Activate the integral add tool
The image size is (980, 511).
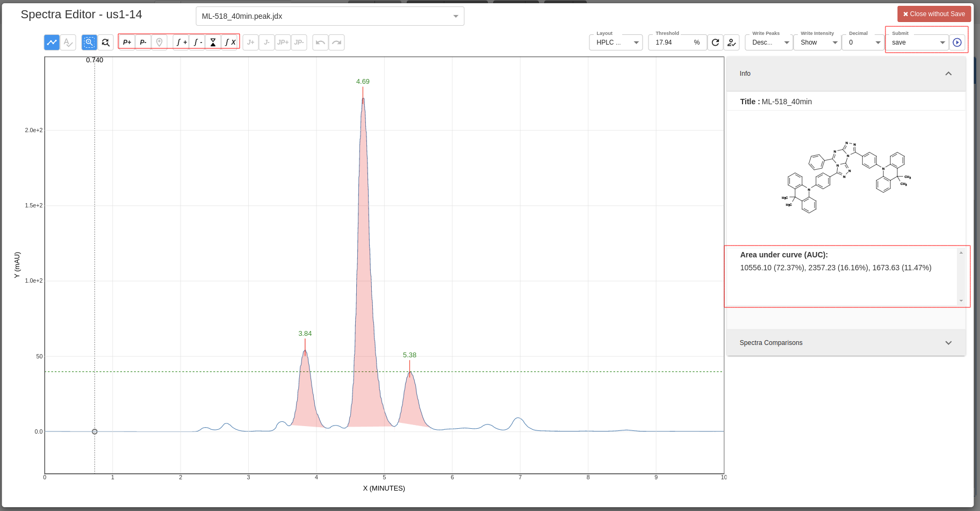click(181, 42)
